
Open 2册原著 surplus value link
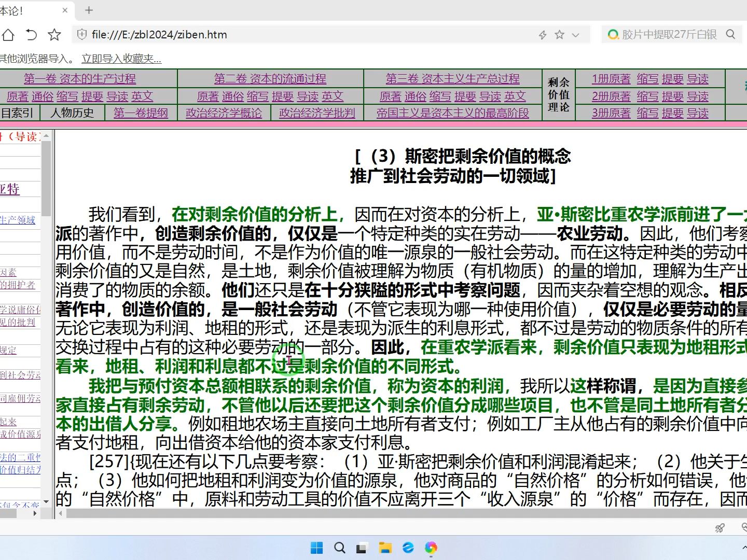point(611,96)
